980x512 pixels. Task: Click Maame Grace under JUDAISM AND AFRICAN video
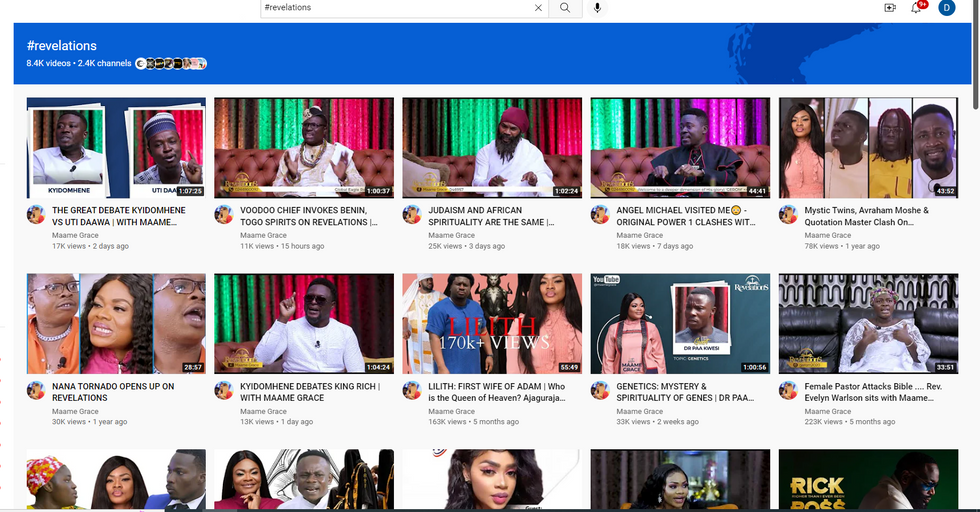coord(451,235)
